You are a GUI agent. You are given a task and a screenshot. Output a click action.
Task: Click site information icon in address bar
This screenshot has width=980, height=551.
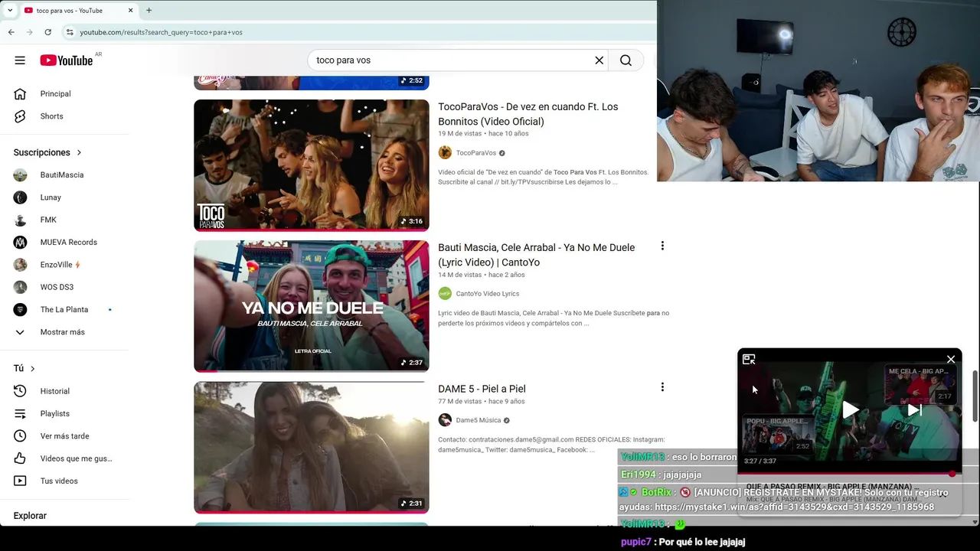(x=69, y=32)
